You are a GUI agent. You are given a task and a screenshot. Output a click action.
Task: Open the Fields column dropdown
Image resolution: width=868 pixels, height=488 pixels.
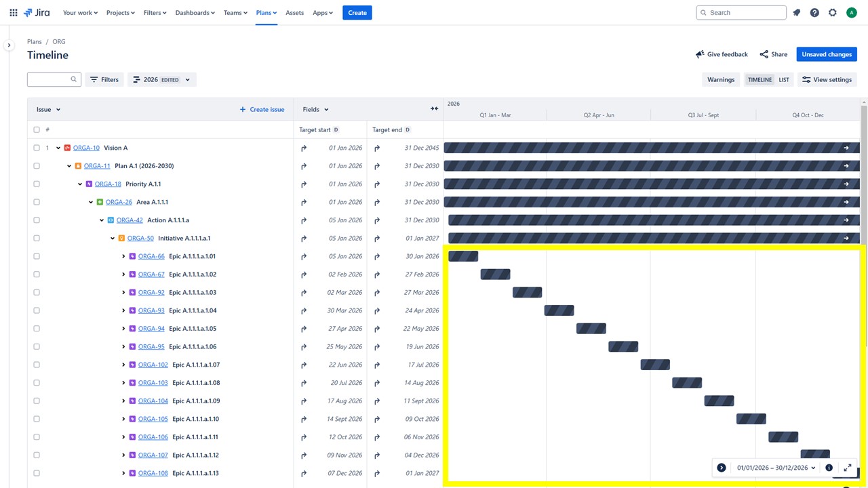tap(315, 109)
